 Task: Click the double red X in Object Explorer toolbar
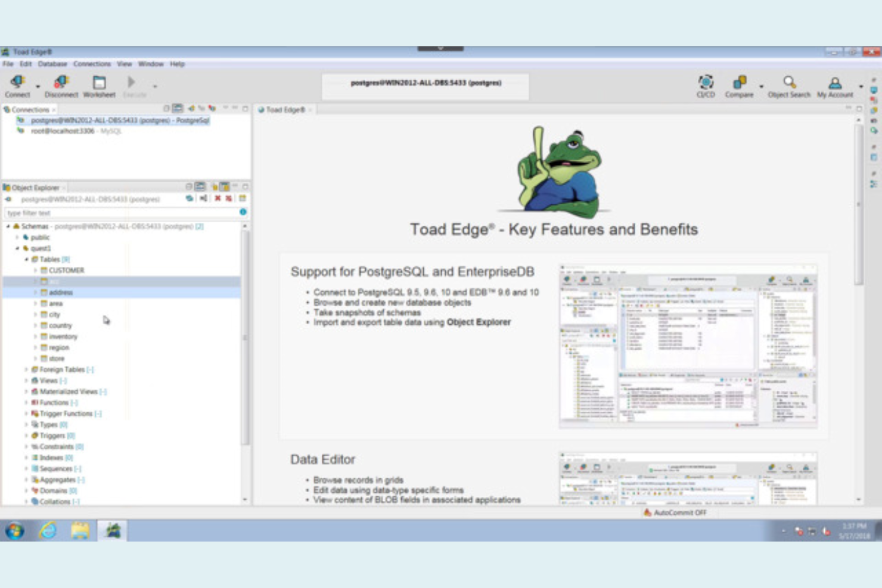click(229, 198)
